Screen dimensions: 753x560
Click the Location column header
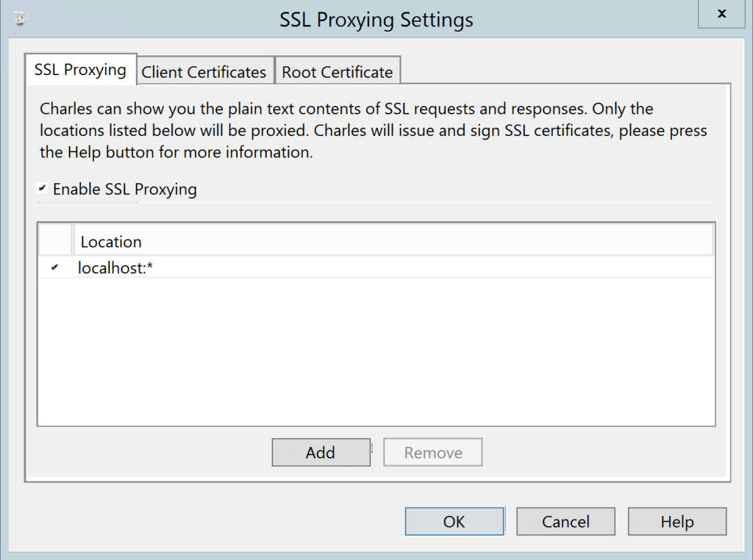(x=393, y=241)
